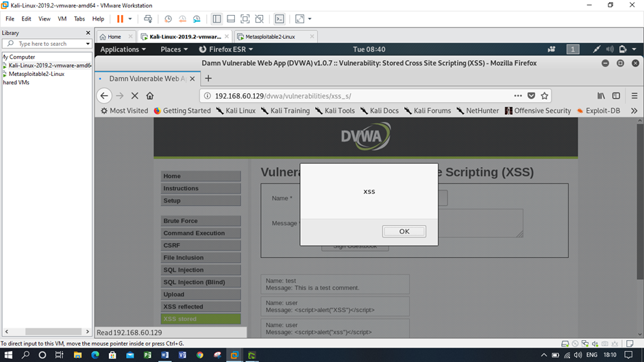Open the library search dropdown arrow
The image size is (644, 362).
pyautogui.click(x=88, y=44)
